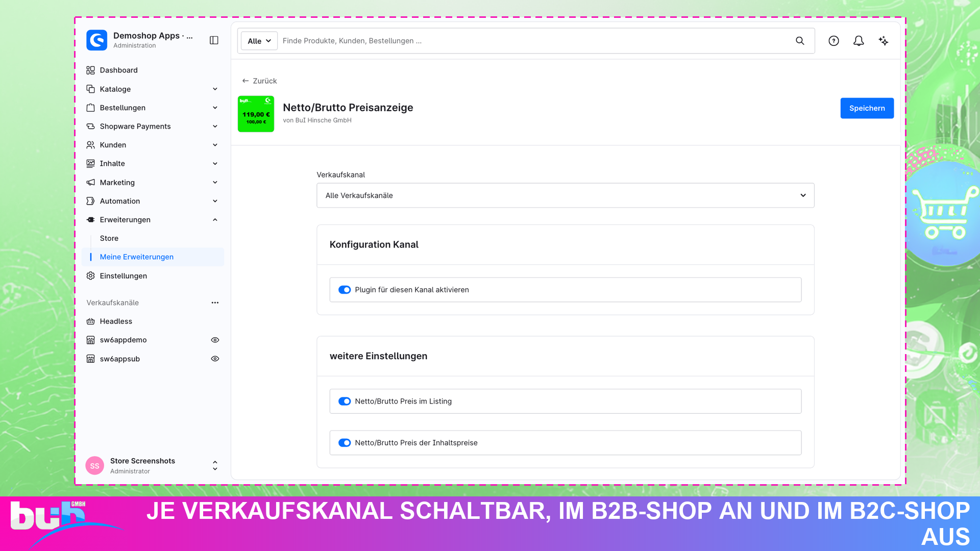Viewport: 980px width, 551px height.
Task: Expand the Kunden chevron
Action: [215, 145]
